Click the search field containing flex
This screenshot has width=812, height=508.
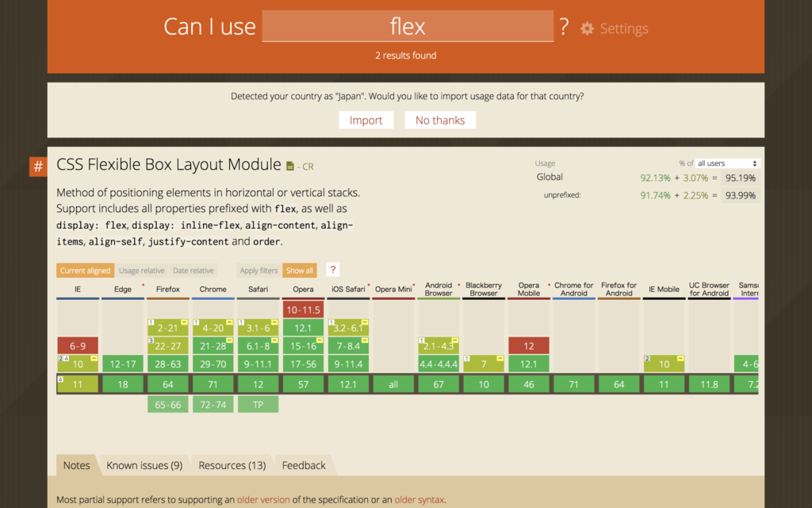pos(408,26)
